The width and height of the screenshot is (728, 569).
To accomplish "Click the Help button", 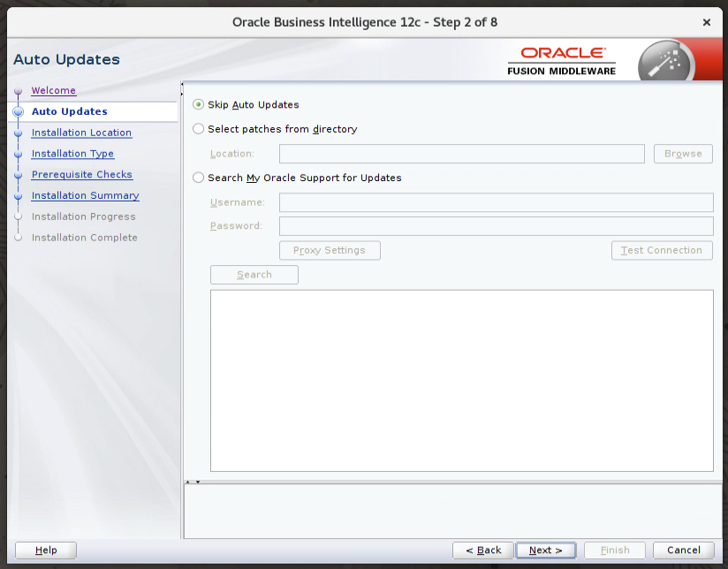I will click(x=46, y=550).
